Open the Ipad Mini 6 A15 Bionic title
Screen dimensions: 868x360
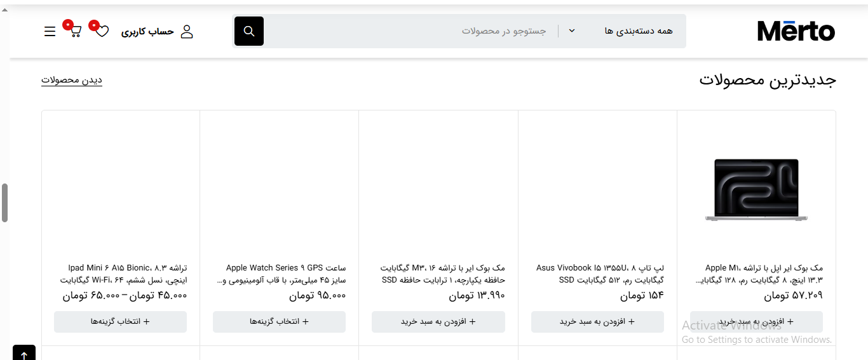(x=124, y=274)
